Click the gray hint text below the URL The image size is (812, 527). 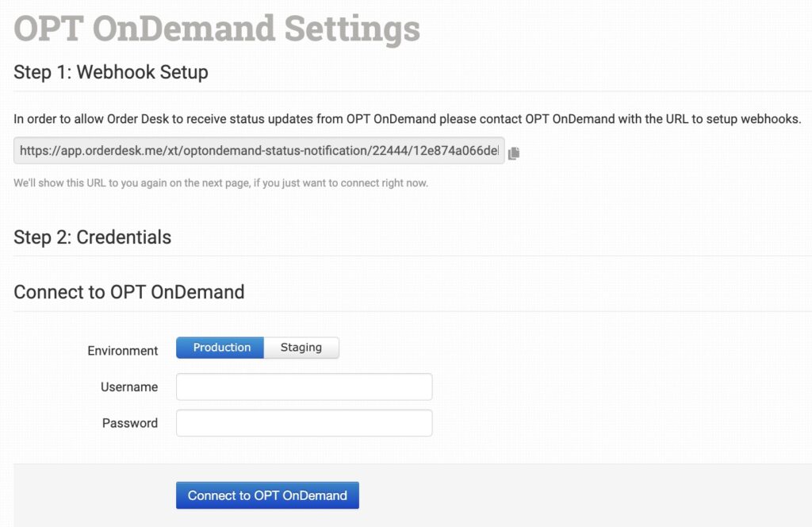pos(220,183)
